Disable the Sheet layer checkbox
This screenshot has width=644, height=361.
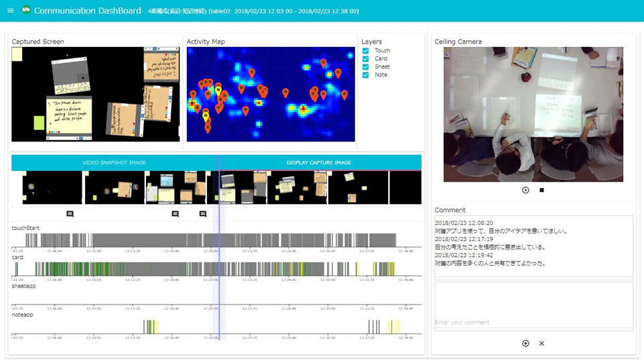point(365,67)
